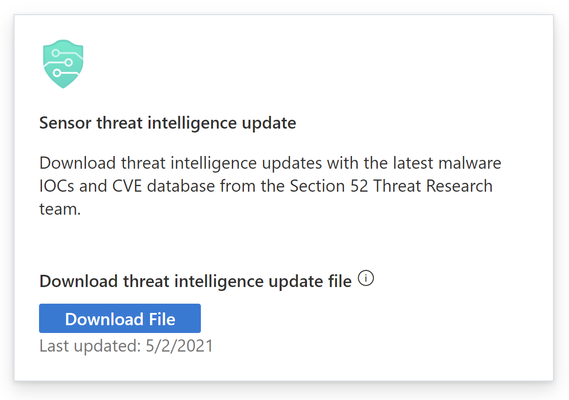The width and height of the screenshot is (569, 400).
Task: Click the green shield threat intelligence icon
Action: point(63,64)
